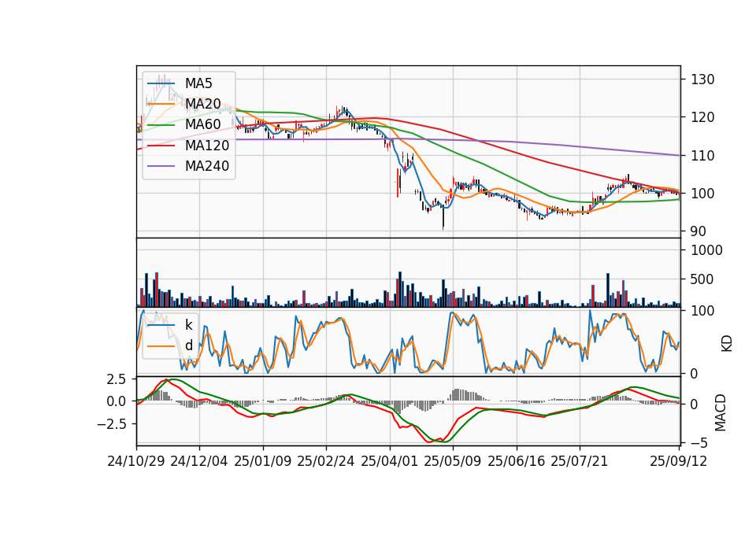The image size is (756, 543).
Task: Click the 130 price axis label
Action: point(702,79)
